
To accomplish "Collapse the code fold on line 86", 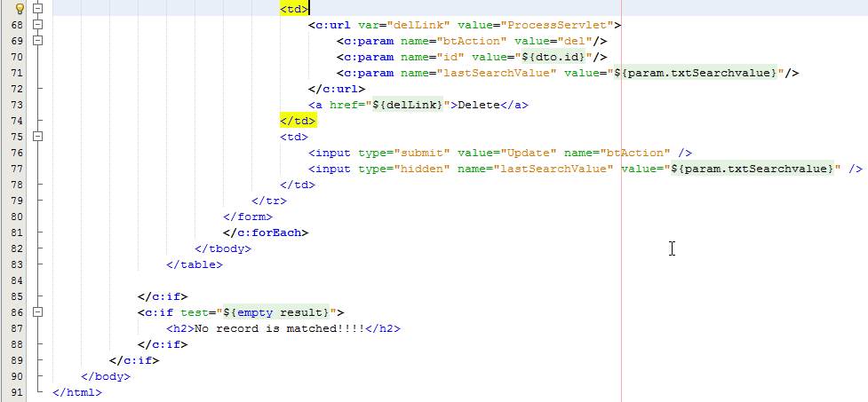I will tap(37, 312).
